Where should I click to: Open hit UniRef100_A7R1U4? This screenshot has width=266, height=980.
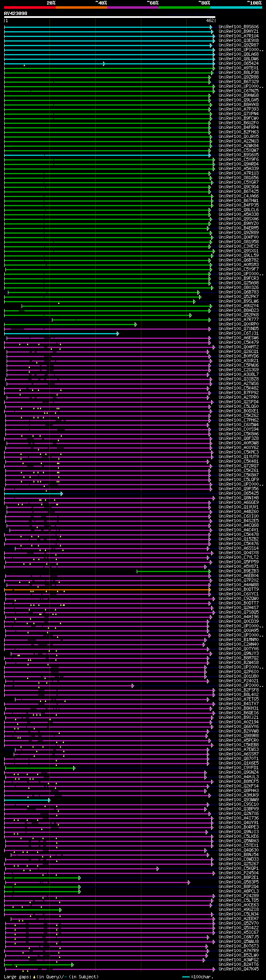pos(239,36)
